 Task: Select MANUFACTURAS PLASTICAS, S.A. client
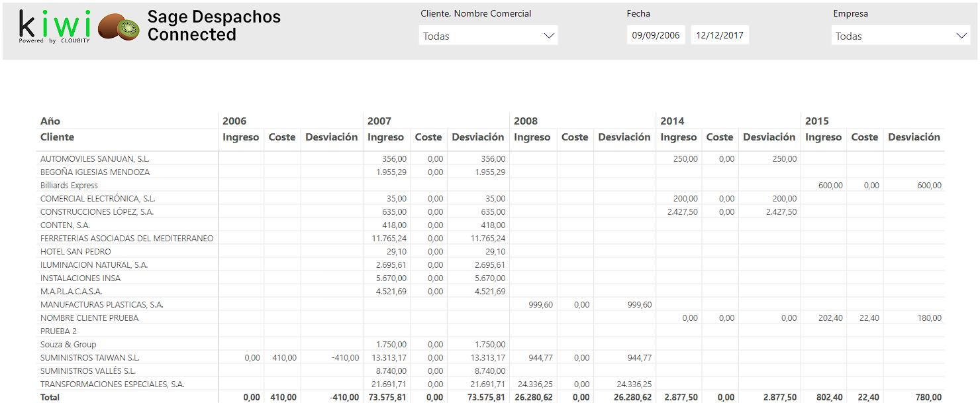point(101,305)
